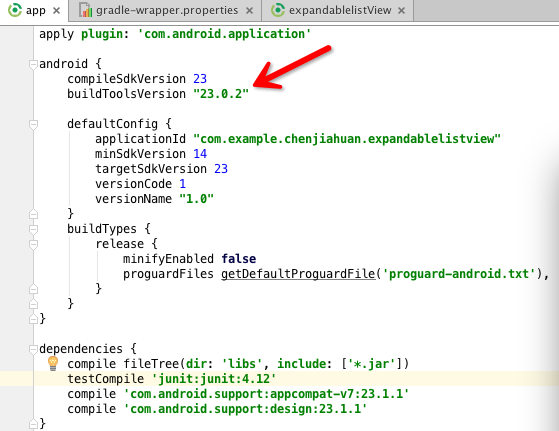Collapse the release block
Viewport: 559px width, 431px height.
coord(33,244)
